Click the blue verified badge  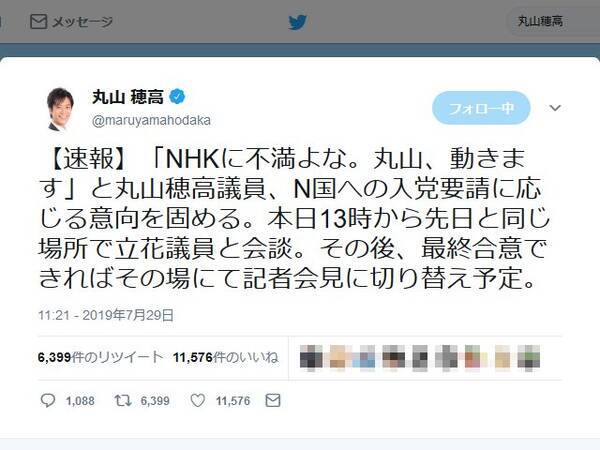[x=177, y=96]
